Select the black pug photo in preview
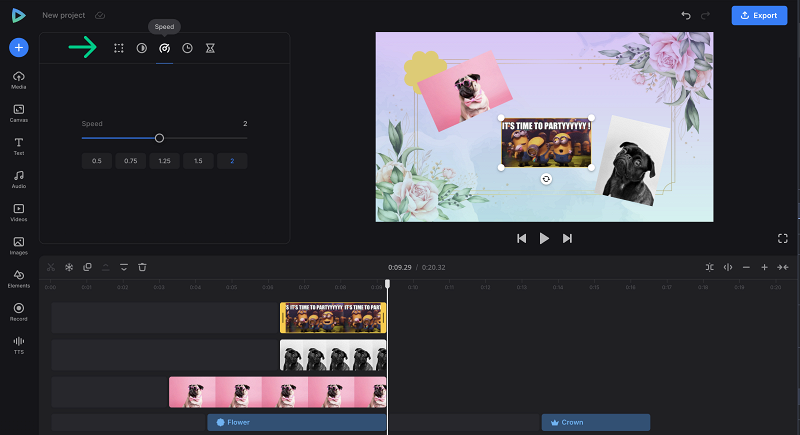The width and height of the screenshot is (800, 435). (632, 161)
